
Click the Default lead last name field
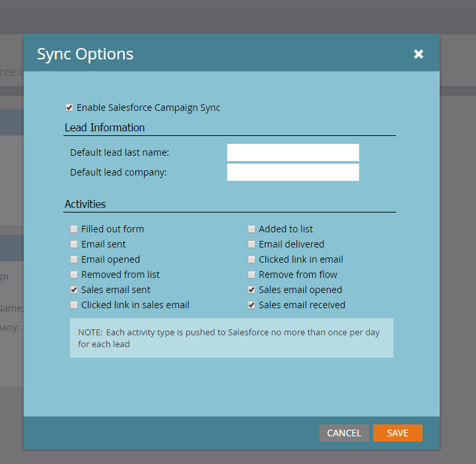click(x=292, y=152)
